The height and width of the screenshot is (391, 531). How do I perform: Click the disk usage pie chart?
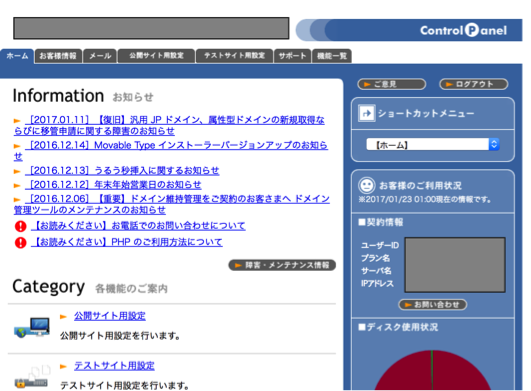432,370
